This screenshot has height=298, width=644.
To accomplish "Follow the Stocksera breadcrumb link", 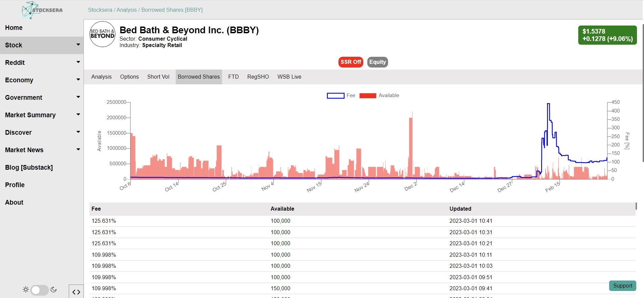I will pyautogui.click(x=100, y=10).
